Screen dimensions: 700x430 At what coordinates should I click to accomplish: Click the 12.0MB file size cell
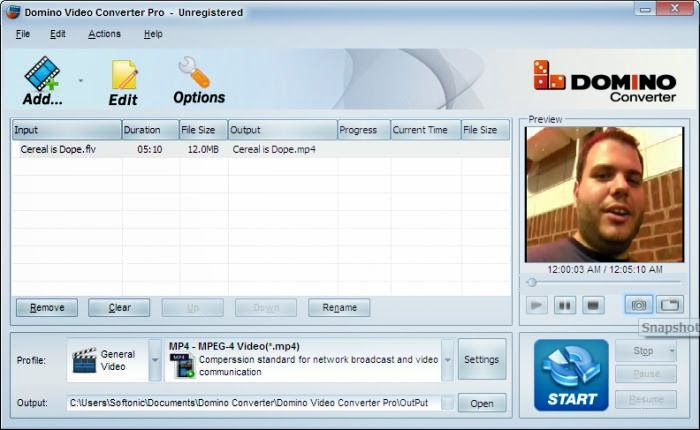point(203,150)
